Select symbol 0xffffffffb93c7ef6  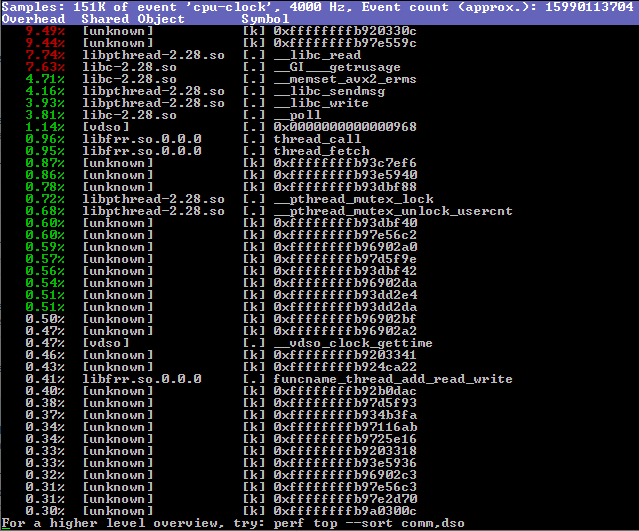[345, 163]
